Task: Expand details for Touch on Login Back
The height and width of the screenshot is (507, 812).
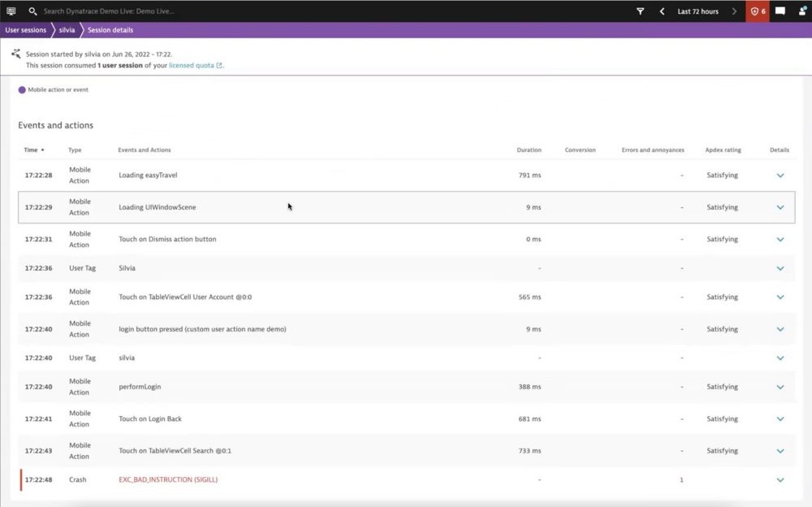Action: pos(780,419)
